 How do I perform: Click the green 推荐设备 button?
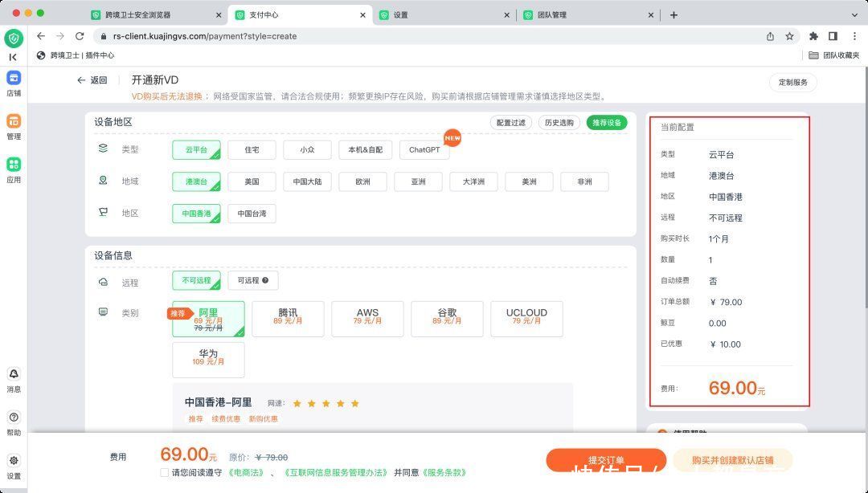point(607,123)
